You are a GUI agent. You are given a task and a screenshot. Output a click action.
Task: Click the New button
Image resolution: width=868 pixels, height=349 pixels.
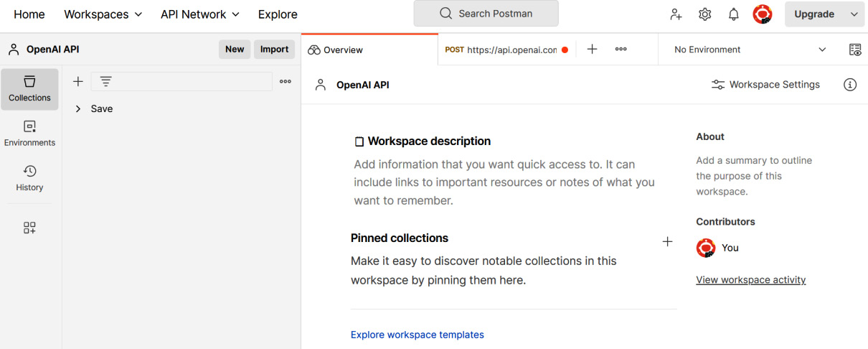pyautogui.click(x=235, y=49)
